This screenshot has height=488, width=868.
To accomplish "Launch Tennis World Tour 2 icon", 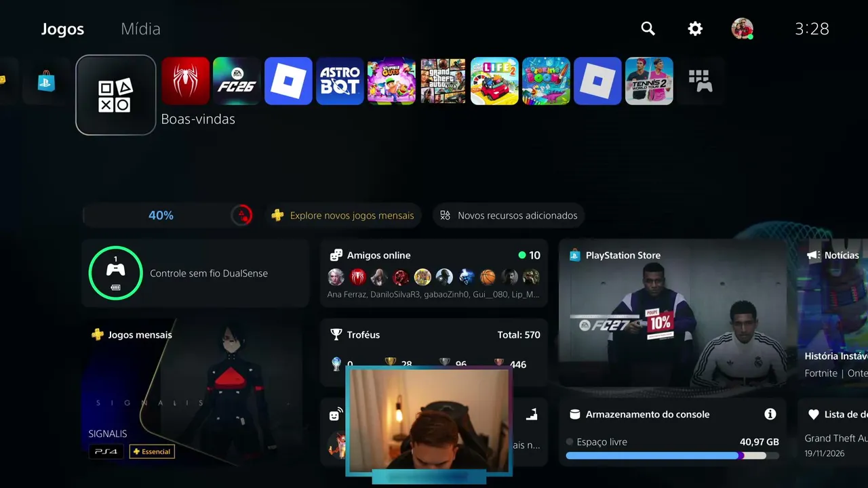I will coord(649,81).
